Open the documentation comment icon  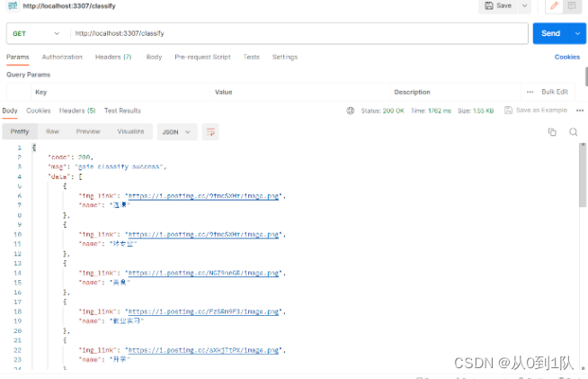[572, 5]
